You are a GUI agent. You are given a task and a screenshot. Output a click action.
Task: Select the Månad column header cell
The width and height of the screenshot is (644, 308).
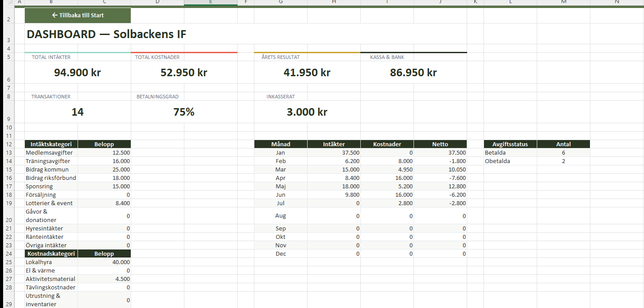(281, 144)
